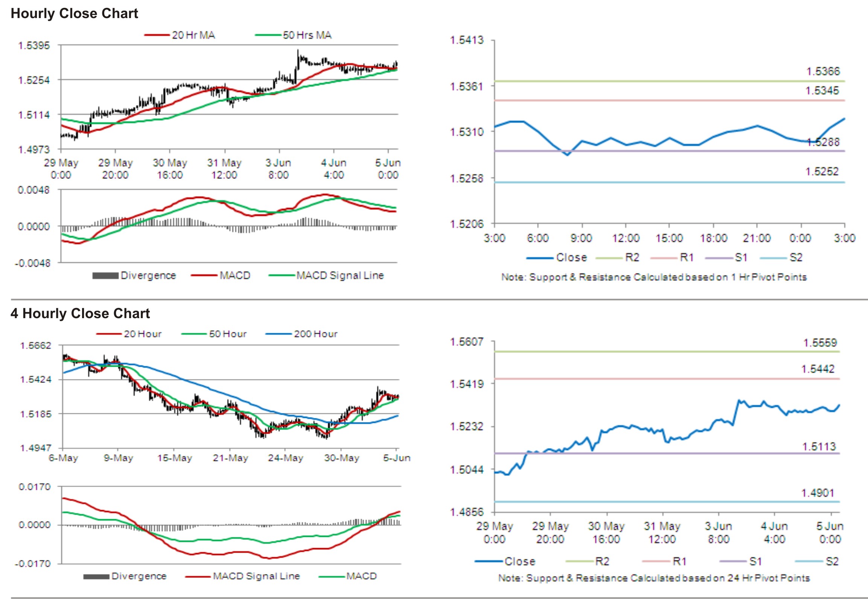Click the 1 Hr pivot points note
This screenshot has width=868, height=599.
tap(654, 277)
